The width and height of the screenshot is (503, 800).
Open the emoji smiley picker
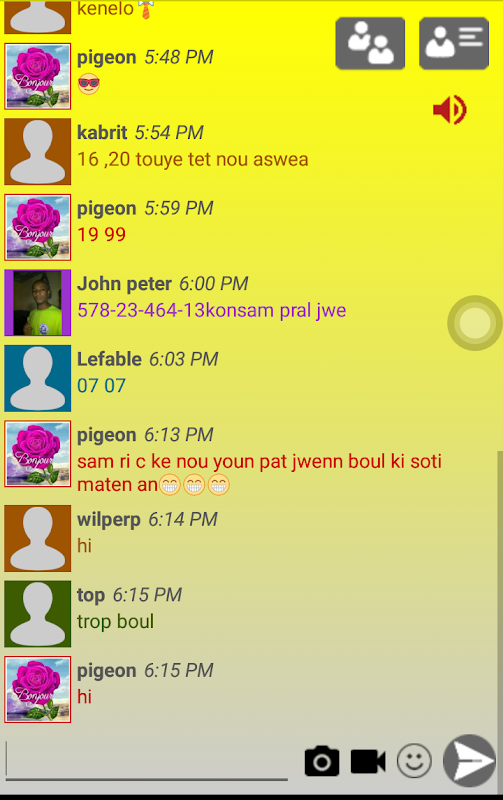coord(414,761)
